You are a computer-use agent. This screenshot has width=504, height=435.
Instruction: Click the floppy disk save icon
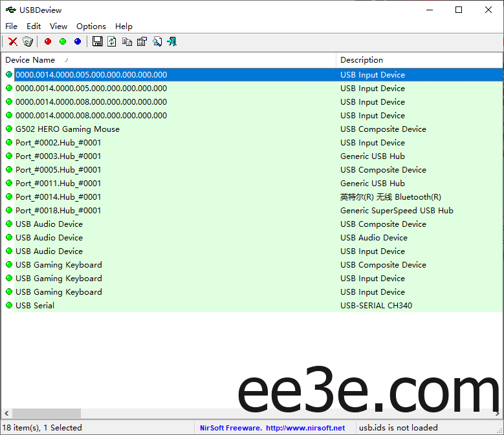point(97,41)
